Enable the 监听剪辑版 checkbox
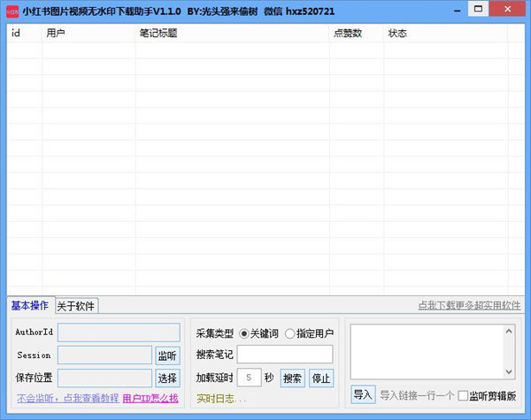The height and width of the screenshot is (420, 531). click(463, 395)
